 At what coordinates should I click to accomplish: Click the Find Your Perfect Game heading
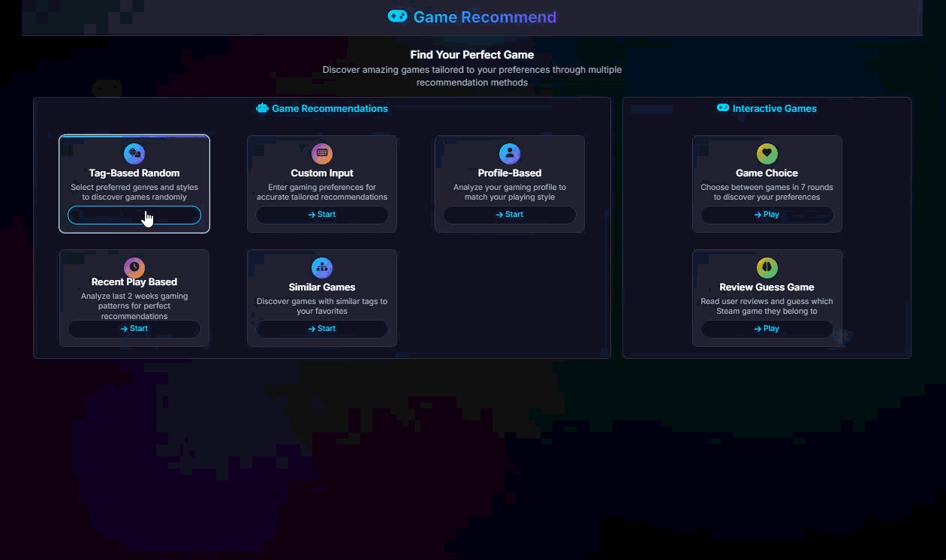point(472,55)
